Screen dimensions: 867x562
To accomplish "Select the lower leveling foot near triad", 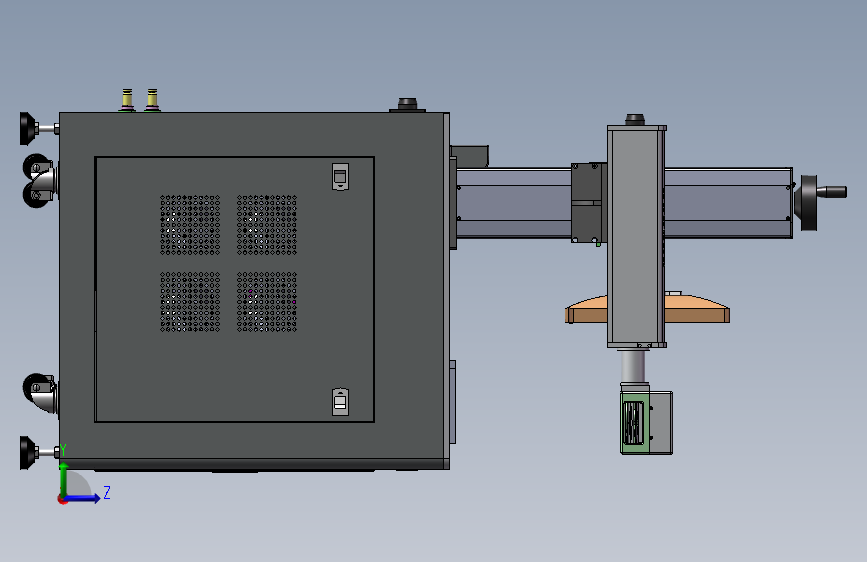I will click(x=39, y=452).
